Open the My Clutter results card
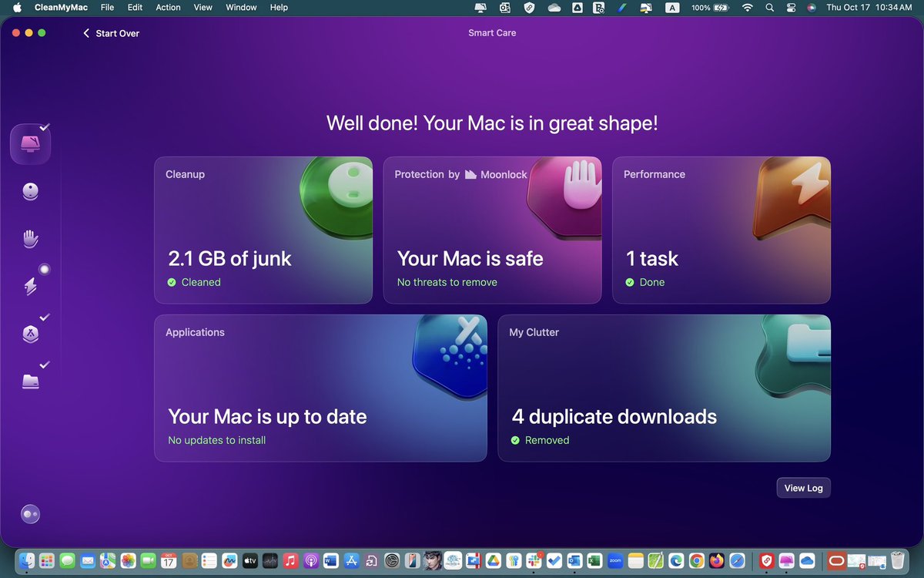Screen dimensions: 924x578 (x=664, y=388)
